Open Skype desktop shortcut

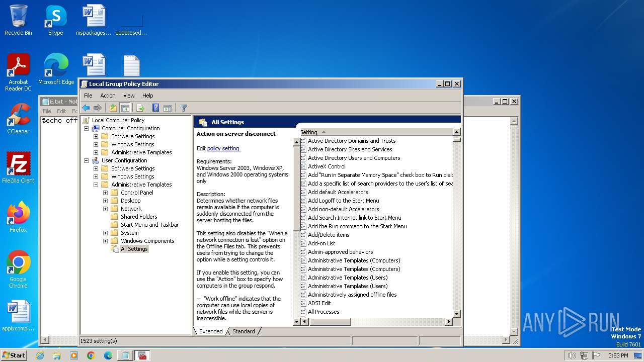(x=55, y=20)
